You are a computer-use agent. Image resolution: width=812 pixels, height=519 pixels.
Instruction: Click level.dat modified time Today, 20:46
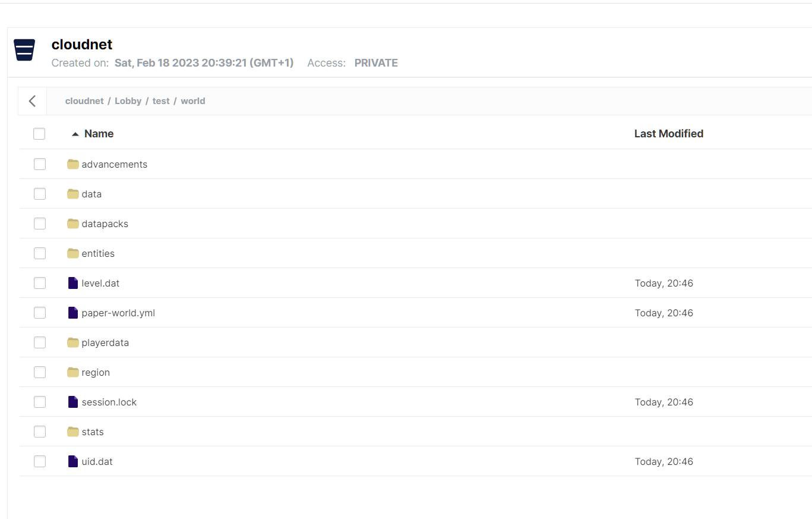pyautogui.click(x=664, y=283)
